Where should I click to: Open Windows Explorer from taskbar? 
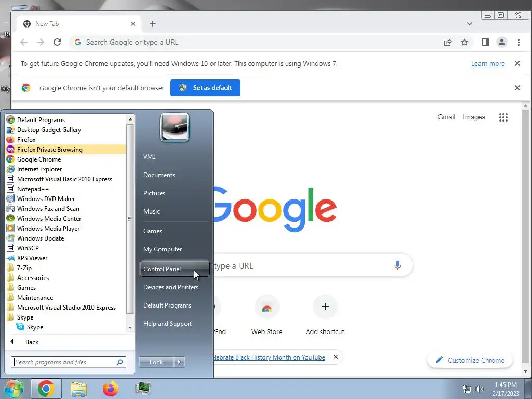click(78, 389)
